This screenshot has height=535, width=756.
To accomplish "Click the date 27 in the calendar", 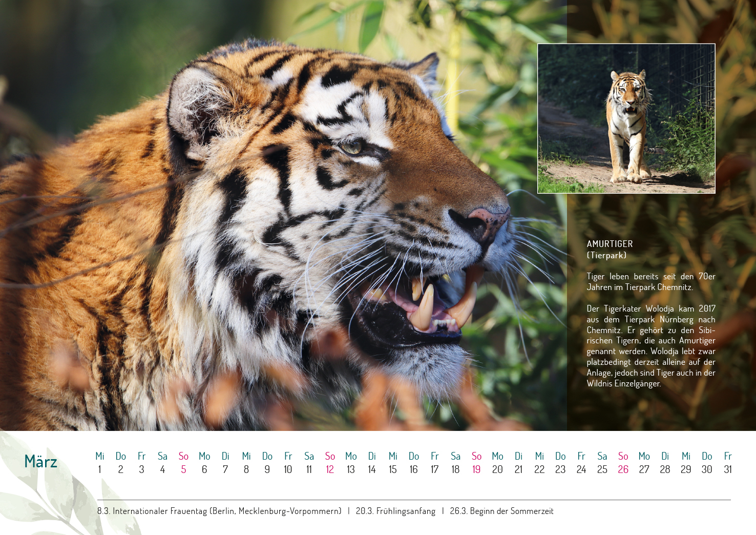I will coord(644,469).
